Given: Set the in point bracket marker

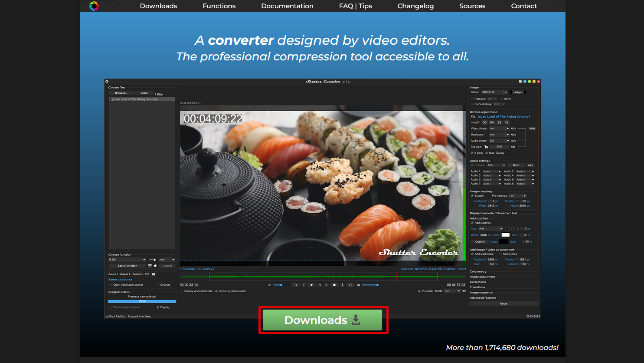Looking at the screenshot, I should (304, 285).
